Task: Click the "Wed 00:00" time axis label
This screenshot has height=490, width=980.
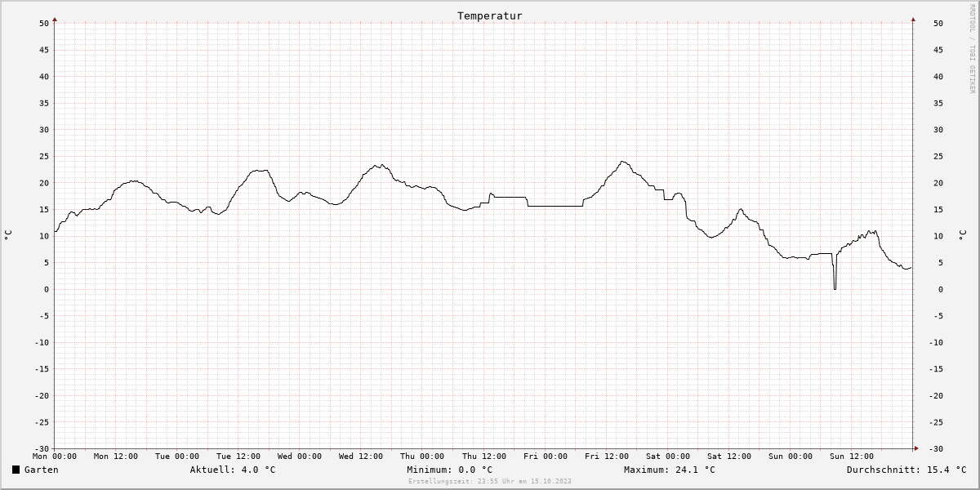Action: click(300, 457)
